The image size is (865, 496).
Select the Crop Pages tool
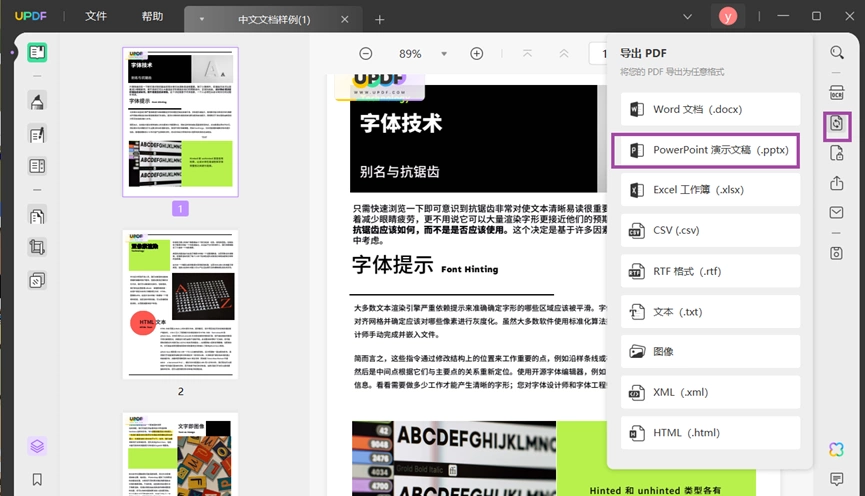point(37,247)
